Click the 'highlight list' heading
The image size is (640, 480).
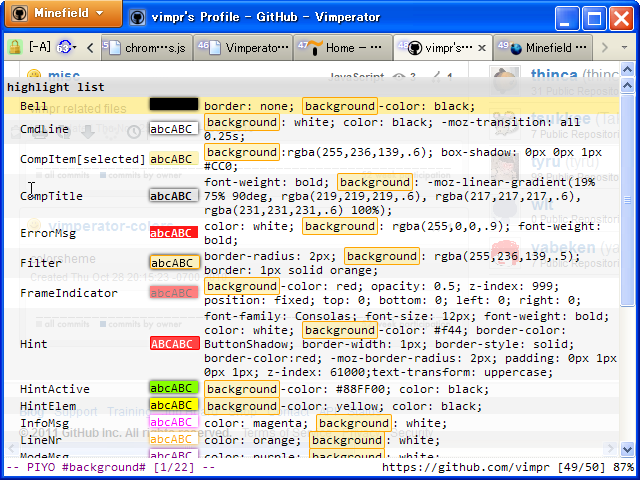56,87
